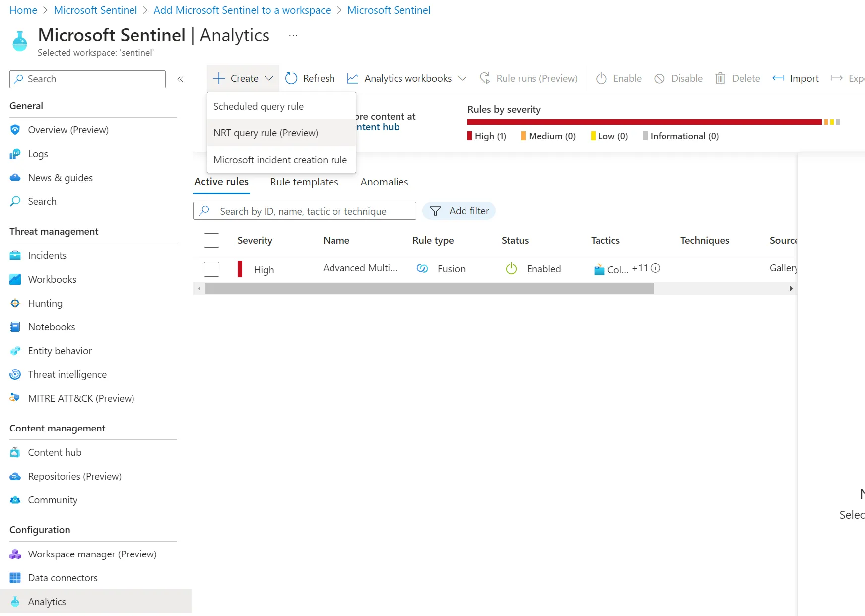Click the Refresh icon in the toolbar
865x616 pixels.
click(291, 78)
